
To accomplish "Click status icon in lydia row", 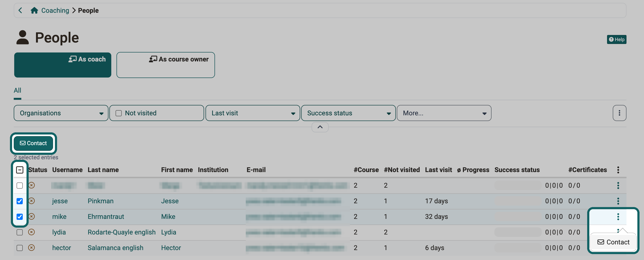I will point(31,232).
